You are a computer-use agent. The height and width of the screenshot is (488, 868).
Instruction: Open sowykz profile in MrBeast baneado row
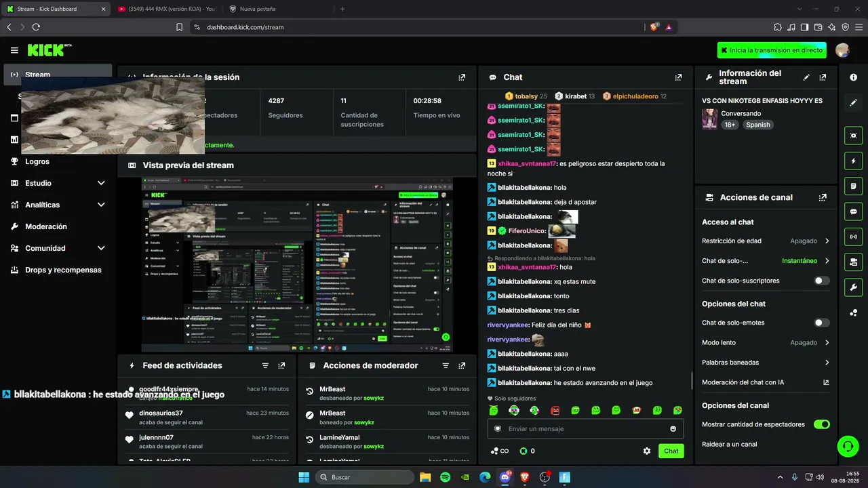click(x=372, y=422)
